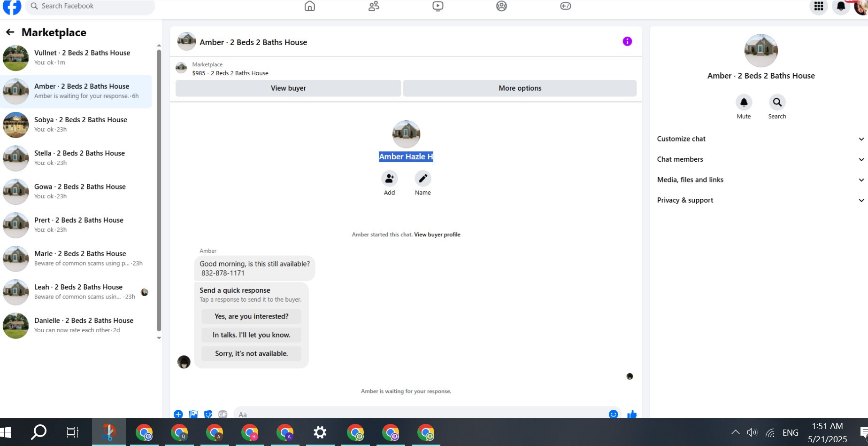
Task: Expand the Privacy & support section
Action: tap(760, 200)
